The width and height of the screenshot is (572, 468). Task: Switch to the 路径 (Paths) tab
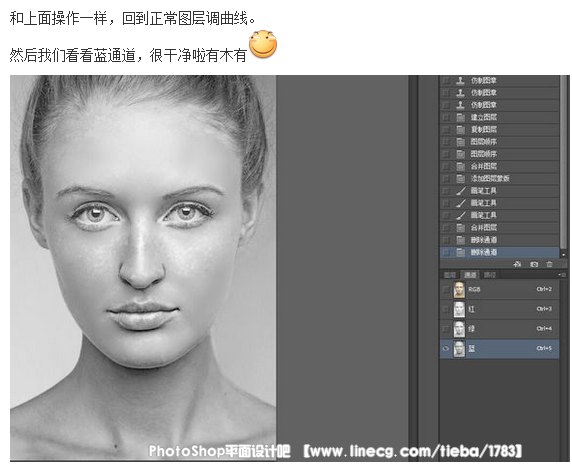490,275
